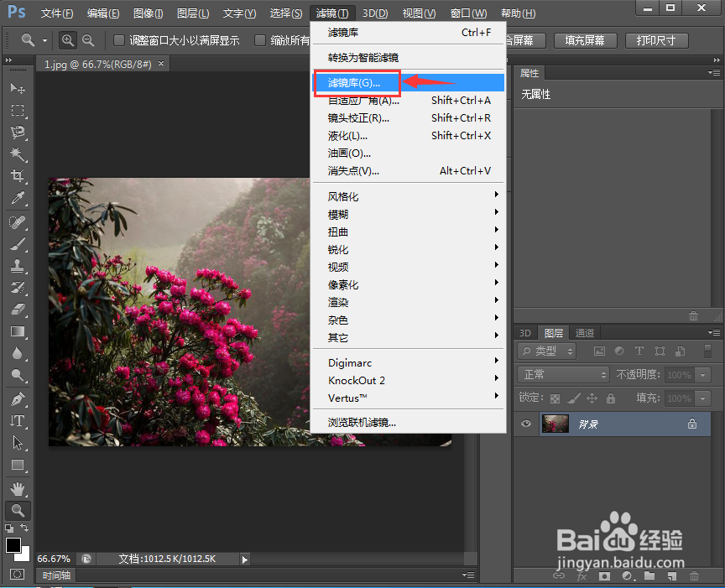The width and height of the screenshot is (725, 588).
Task: Open the Timeline panel tab
Action: tap(57, 575)
